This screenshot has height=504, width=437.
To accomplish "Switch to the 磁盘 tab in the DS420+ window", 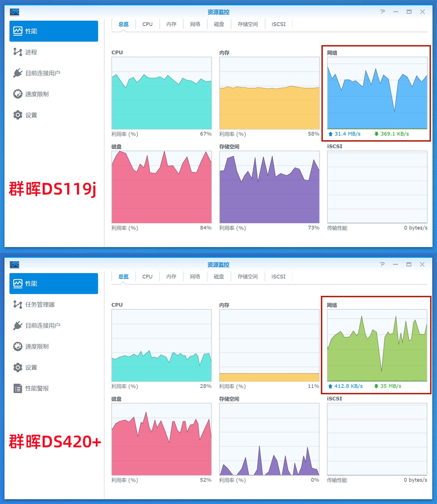I will (x=219, y=277).
